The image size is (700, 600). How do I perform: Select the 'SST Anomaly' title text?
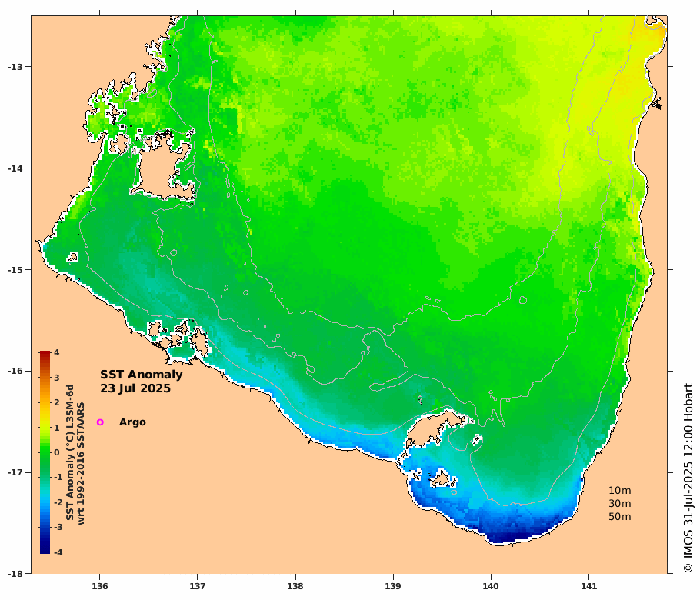pyautogui.click(x=141, y=375)
